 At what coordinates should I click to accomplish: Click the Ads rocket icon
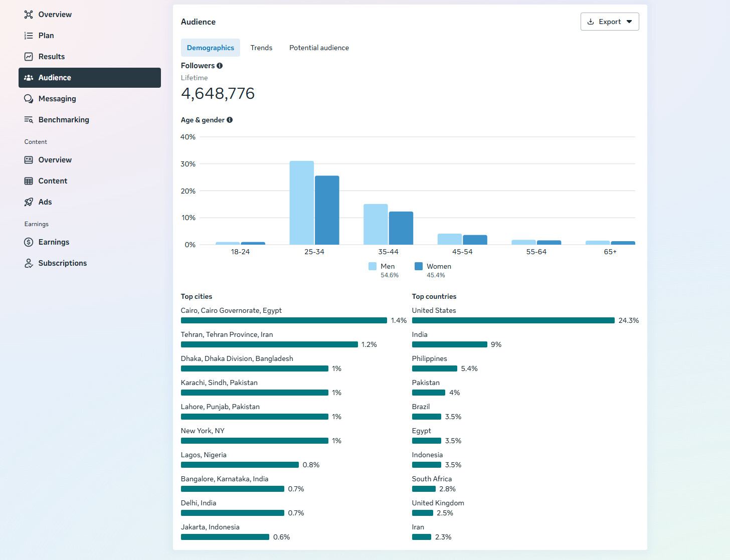(29, 202)
